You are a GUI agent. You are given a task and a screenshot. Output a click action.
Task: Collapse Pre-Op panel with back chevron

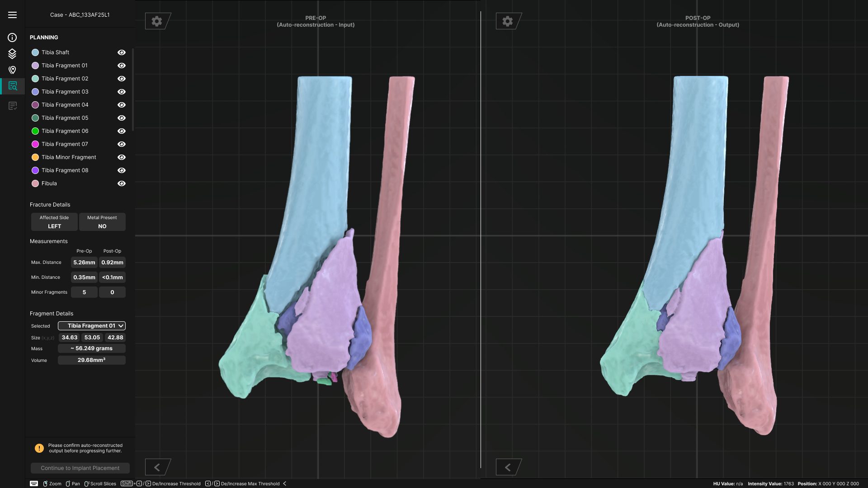pos(157,467)
